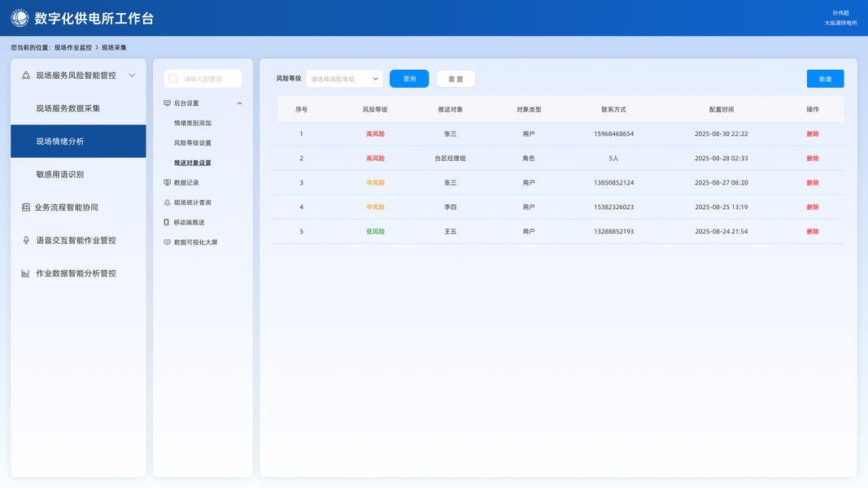868x488 pixels.
Task: Click breadcrumb link 现场作业监控
Action: click(73, 48)
